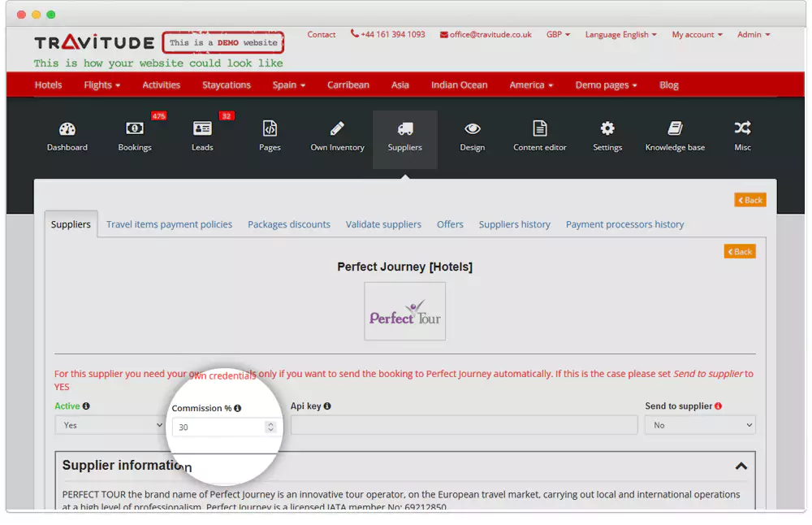View Leads with 32 alerts

[202, 135]
